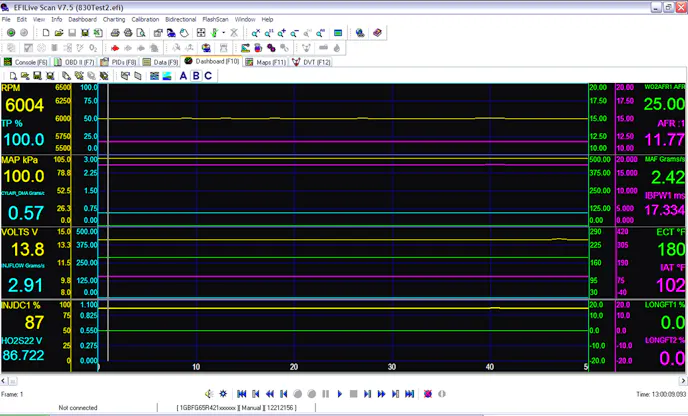Click the print icon in main toolbar
The image size is (688, 416).
click(116, 33)
